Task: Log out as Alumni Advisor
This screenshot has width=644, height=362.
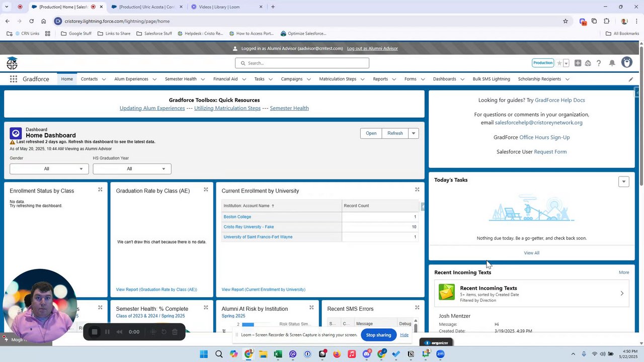Action: click(372, 48)
